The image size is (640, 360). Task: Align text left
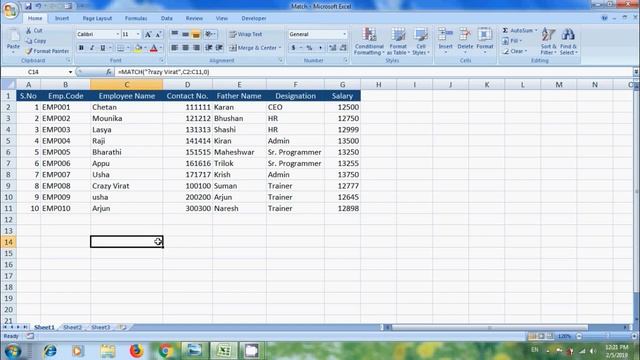(x=175, y=48)
